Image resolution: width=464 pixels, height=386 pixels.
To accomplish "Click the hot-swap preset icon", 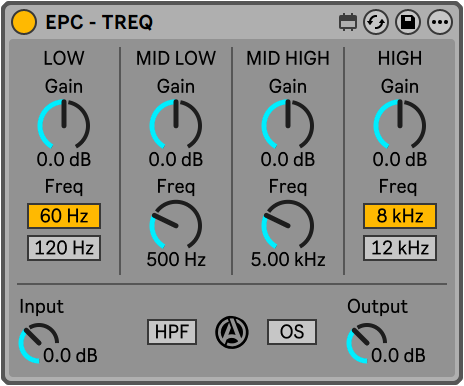I will pyautogui.click(x=376, y=22).
